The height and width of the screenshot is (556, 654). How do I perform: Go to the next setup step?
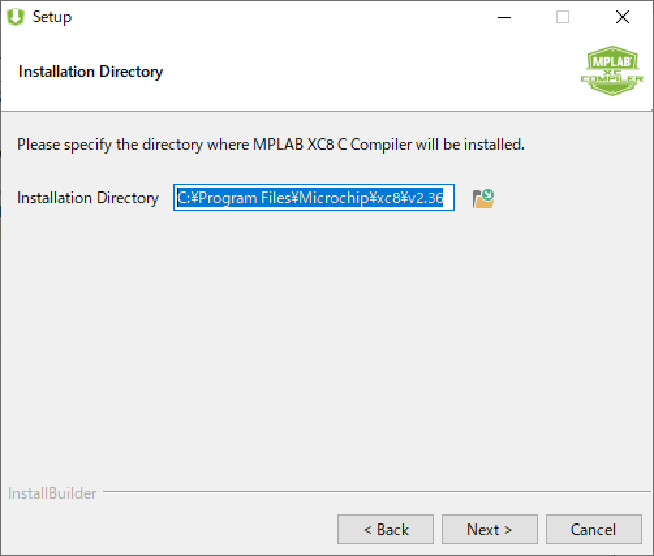point(490,529)
